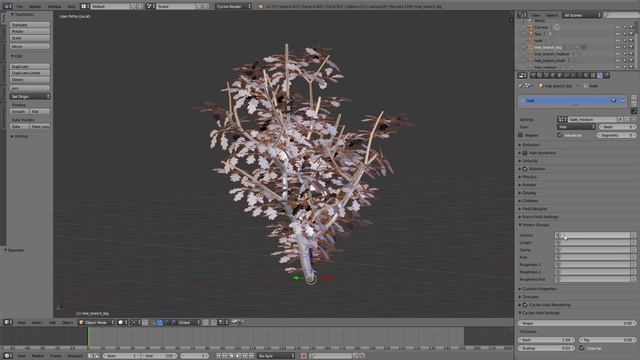The height and width of the screenshot is (360, 640).
Task: Toggle the Advanced checkbox
Action: [x=560, y=135]
